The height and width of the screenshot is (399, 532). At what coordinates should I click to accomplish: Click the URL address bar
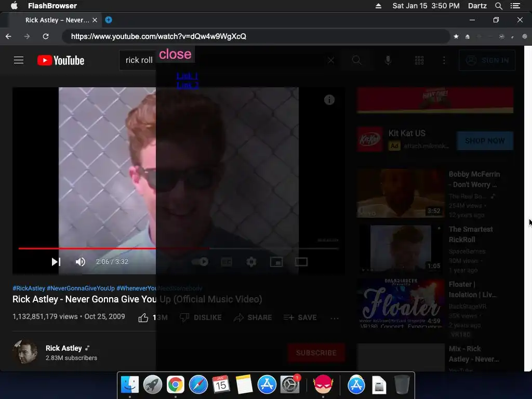[x=256, y=36]
